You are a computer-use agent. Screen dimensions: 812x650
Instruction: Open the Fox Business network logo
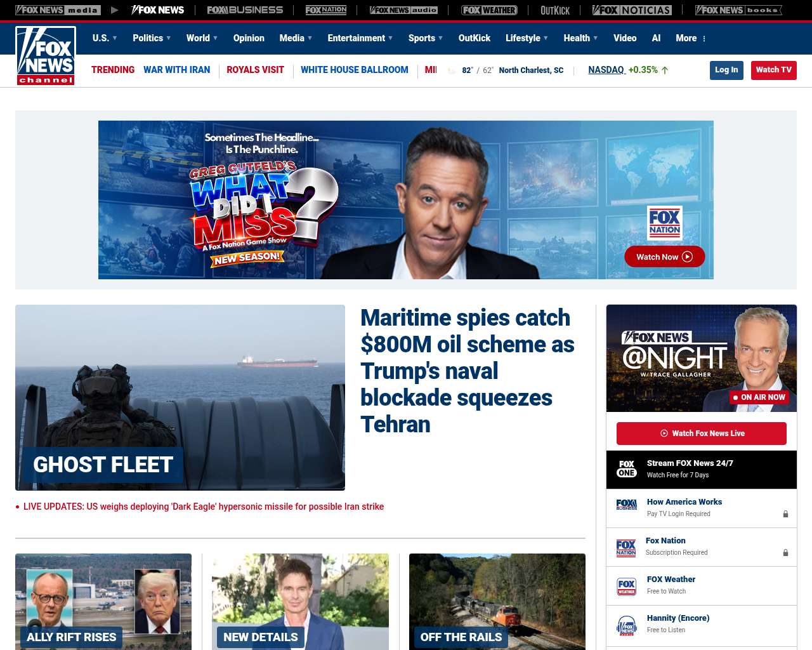coord(245,10)
